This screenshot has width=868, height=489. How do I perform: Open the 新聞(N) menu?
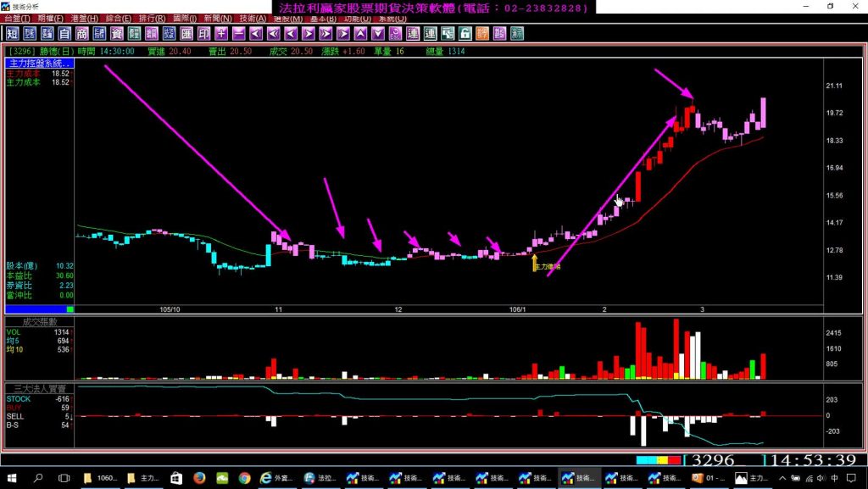point(218,18)
